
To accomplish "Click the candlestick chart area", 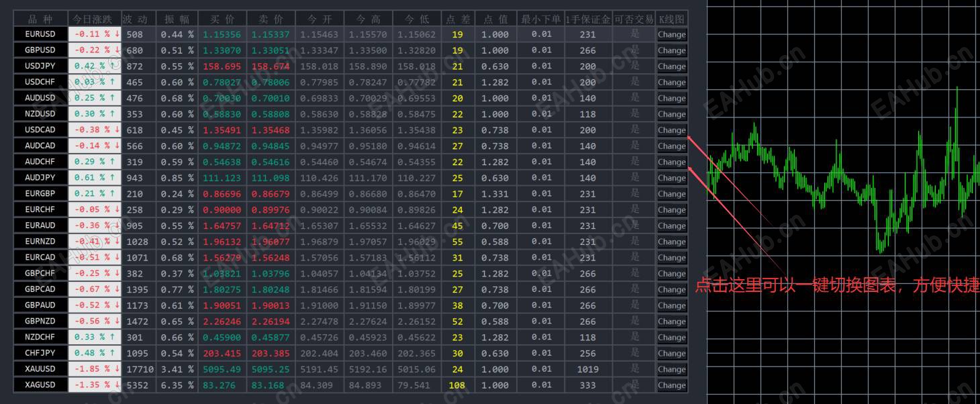I will 844,201.
